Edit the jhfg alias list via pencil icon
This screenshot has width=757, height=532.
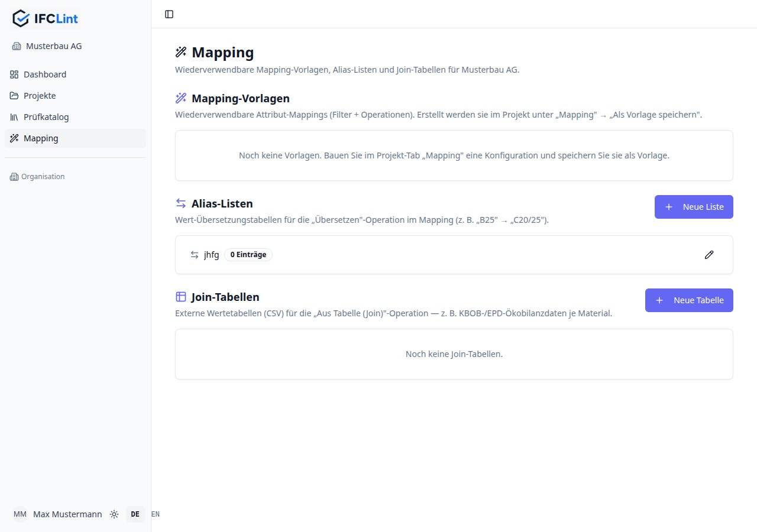[x=709, y=255]
